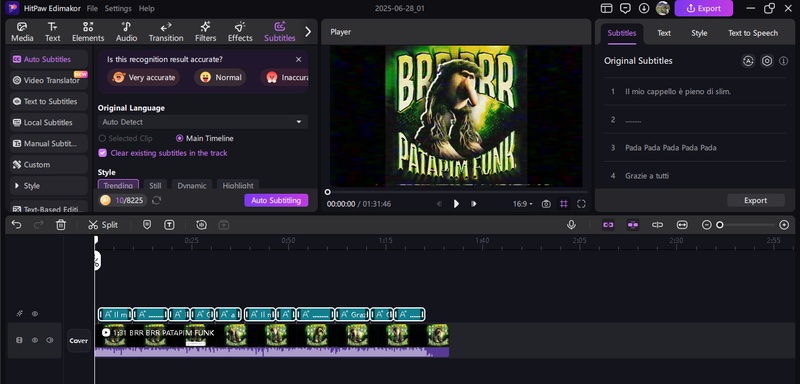800x384 pixels.
Task: Toggle Clear existing subtitles in the track
Action: click(x=163, y=153)
